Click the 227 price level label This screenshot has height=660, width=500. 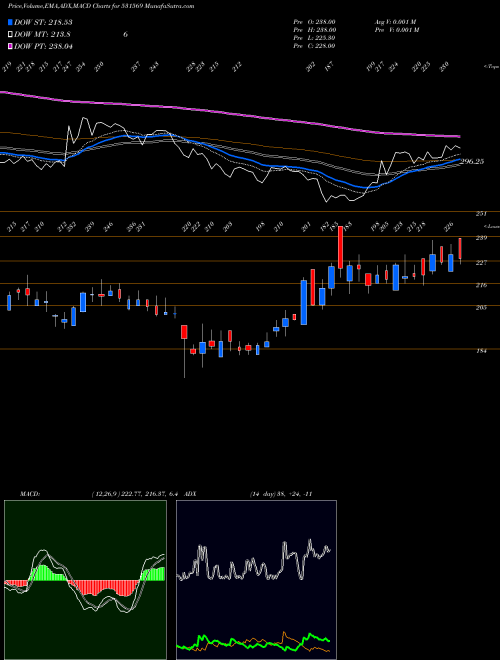[x=481, y=263]
